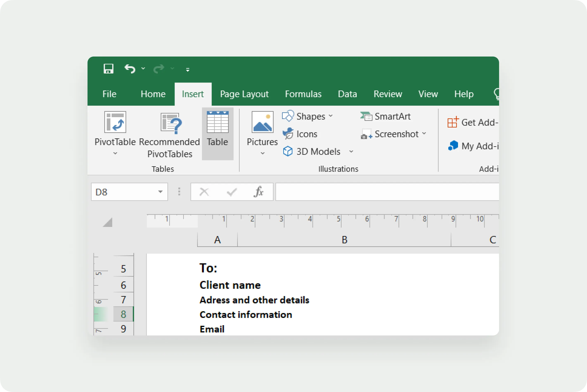This screenshot has height=392, width=587.
Task: Open the Formulas tab
Action: [303, 94]
